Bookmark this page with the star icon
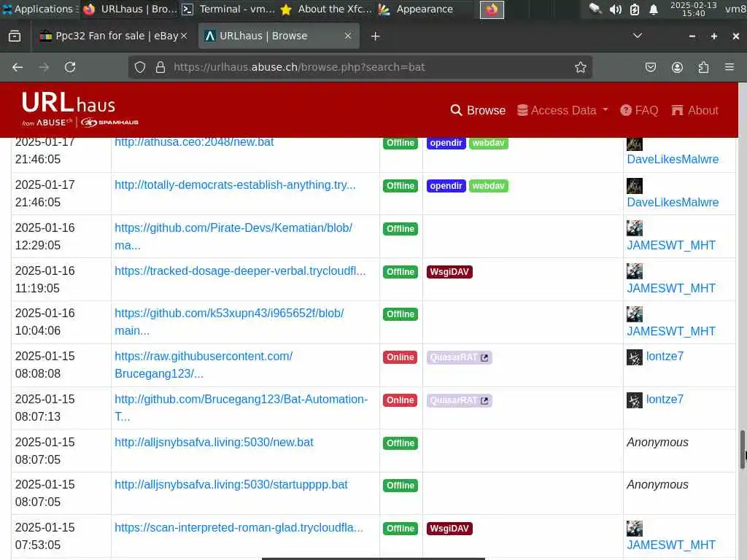The height and width of the screenshot is (560, 747). point(580,67)
